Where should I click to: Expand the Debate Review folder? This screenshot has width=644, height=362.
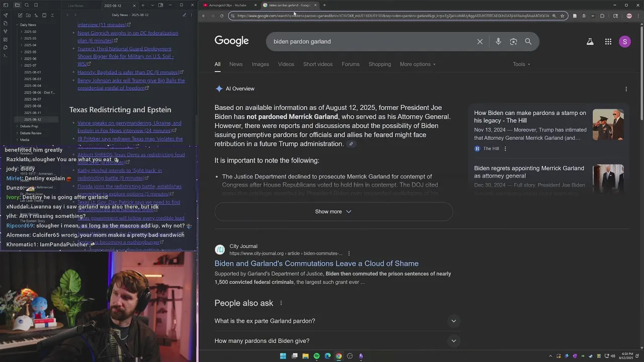[x=31, y=133]
